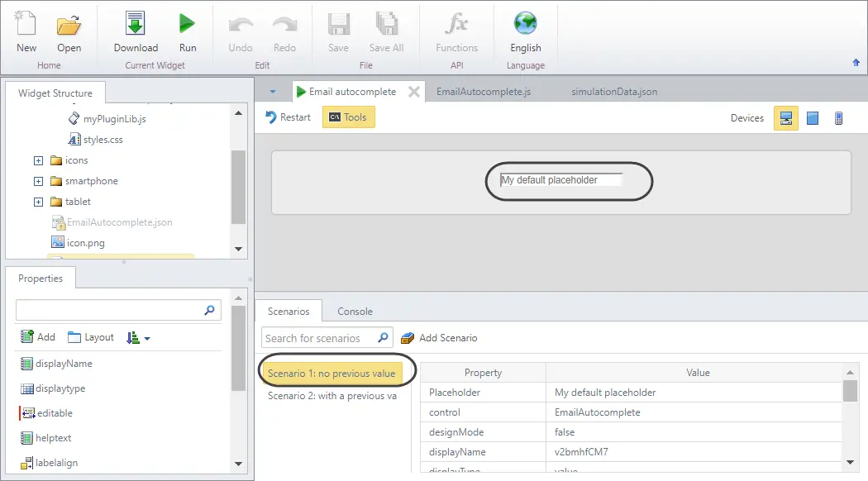Select the smartphone device view
868x481 pixels.
click(839, 118)
